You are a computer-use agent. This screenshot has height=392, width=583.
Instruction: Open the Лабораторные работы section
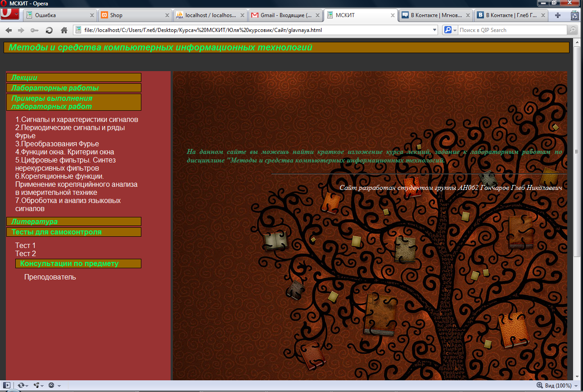[74, 88]
